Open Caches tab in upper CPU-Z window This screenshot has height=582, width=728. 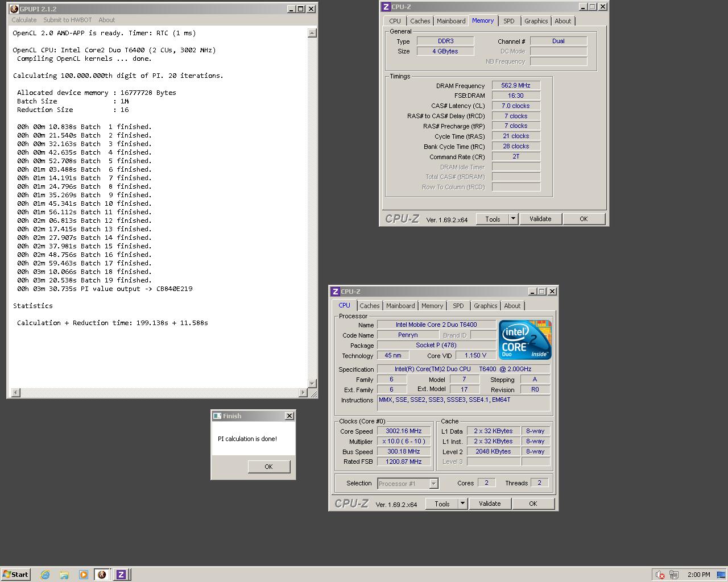pos(420,21)
